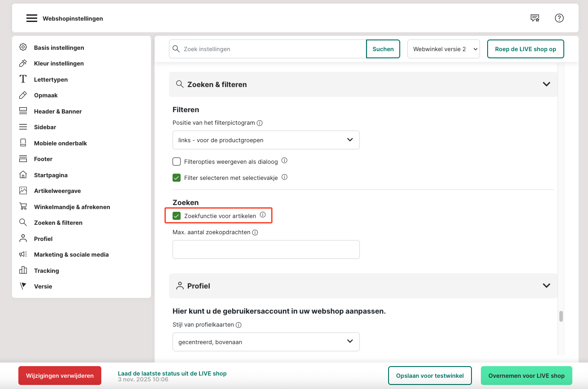This screenshot has width=588, height=389.
Task: Enable Filteropties weergeven als dialoog checkbox
Action: point(177,162)
